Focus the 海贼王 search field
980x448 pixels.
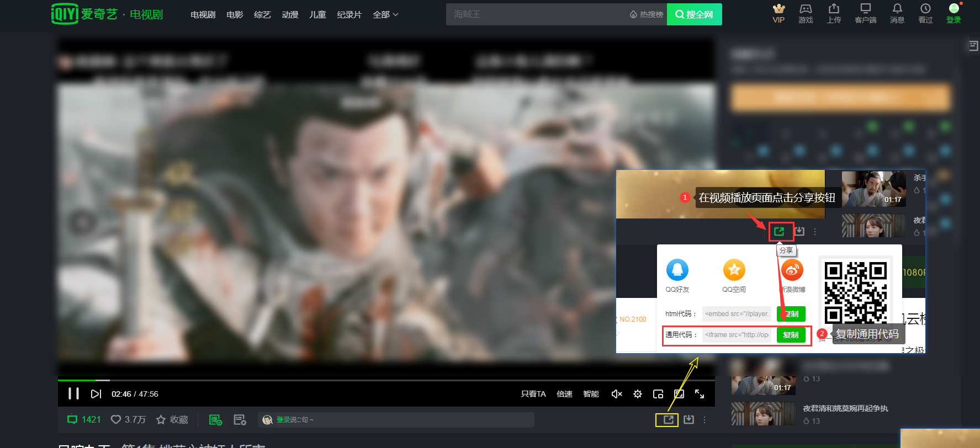pos(536,14)
